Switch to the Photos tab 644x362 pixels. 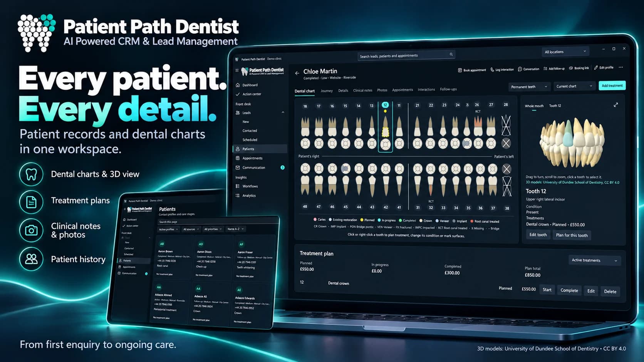pyautogui.click(x=382, y=90)
